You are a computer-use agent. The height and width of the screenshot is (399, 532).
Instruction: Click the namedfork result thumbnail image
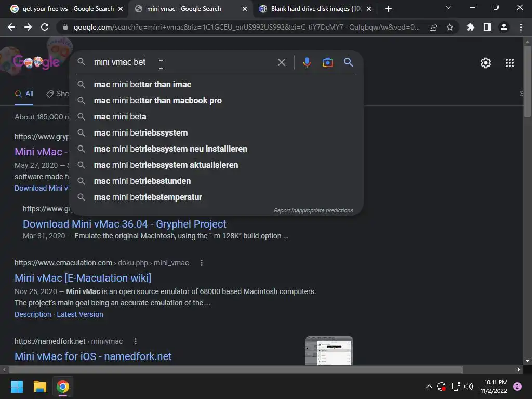(x=329, y=351)
